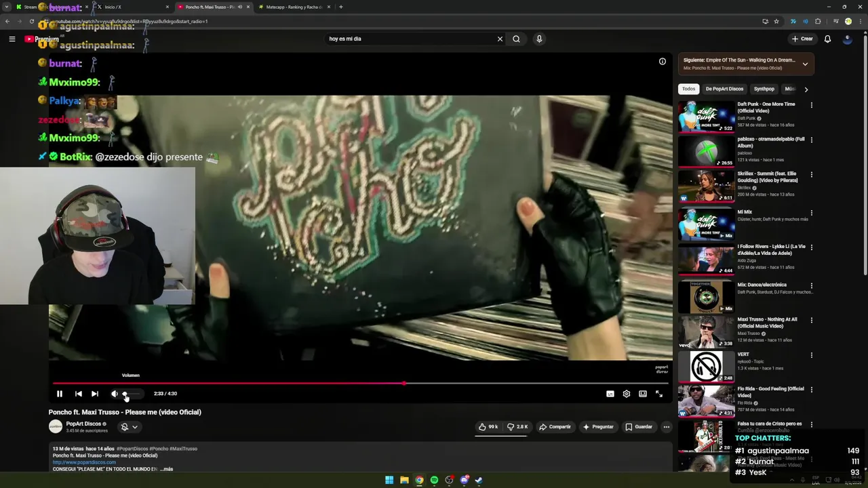The width and height of the screenshot is (868, 488).
Task: Open the VERT video by nykoo0
Action: click(x=707, y=367)
